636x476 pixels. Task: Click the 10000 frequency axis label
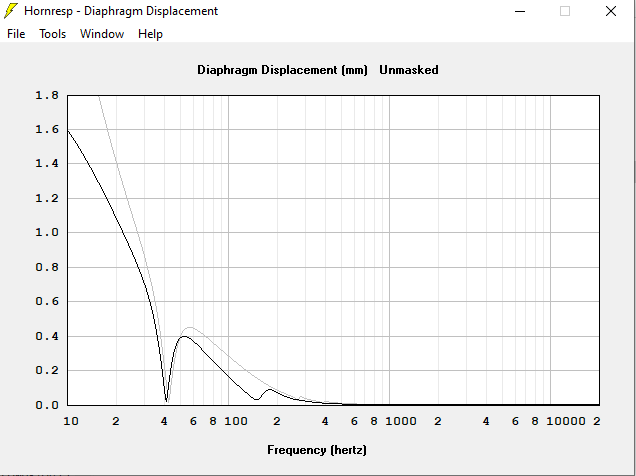point(566,421)
